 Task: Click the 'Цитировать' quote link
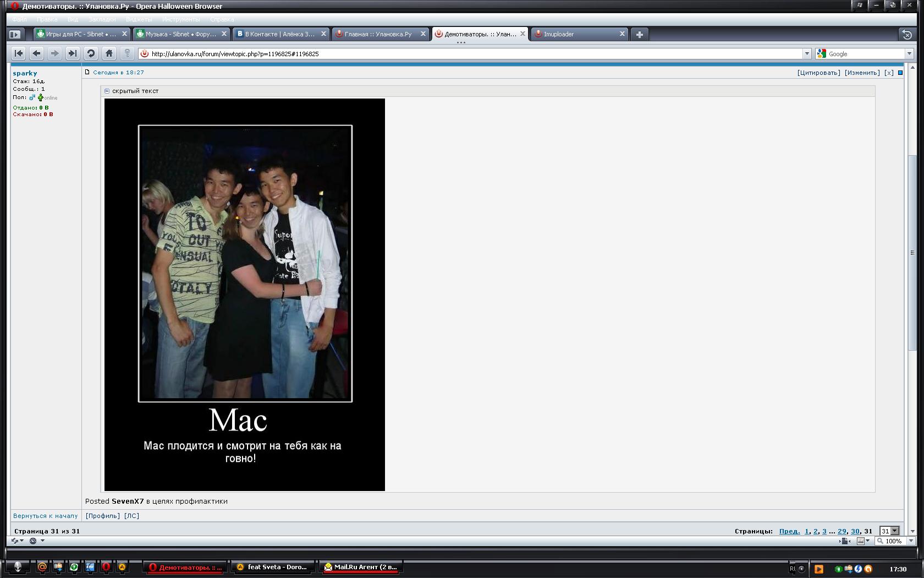click(818, 73)
